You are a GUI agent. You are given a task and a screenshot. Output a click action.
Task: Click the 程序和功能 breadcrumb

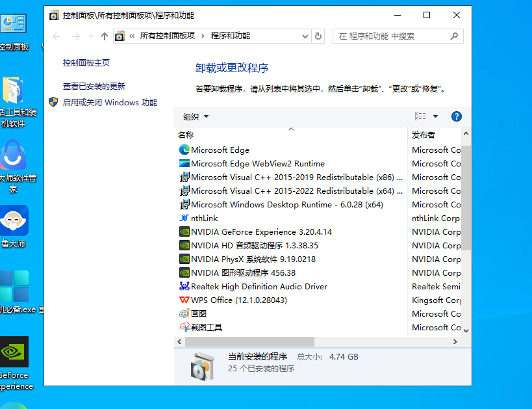[231, 36]
